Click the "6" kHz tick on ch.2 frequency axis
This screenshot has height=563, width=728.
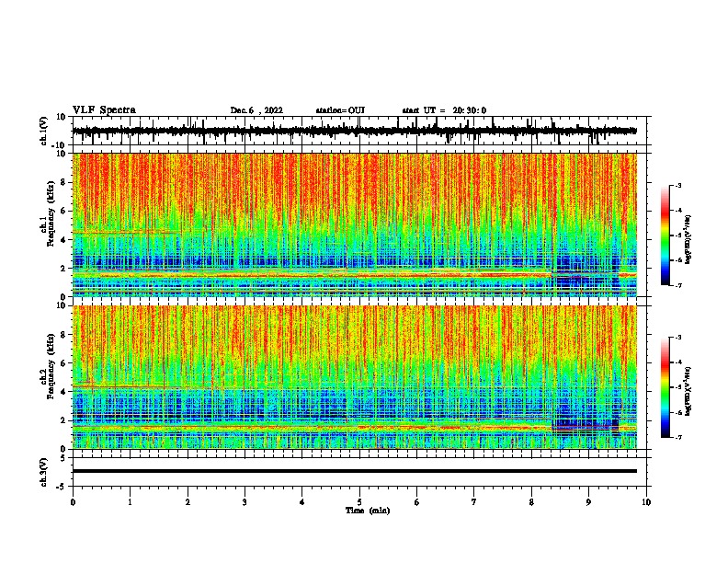click(63, 362)
